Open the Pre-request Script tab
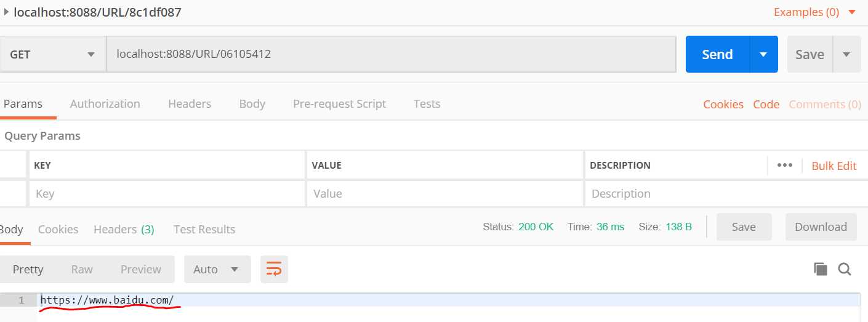The width and height of the screenshot is (868, 322). [339, 103]
